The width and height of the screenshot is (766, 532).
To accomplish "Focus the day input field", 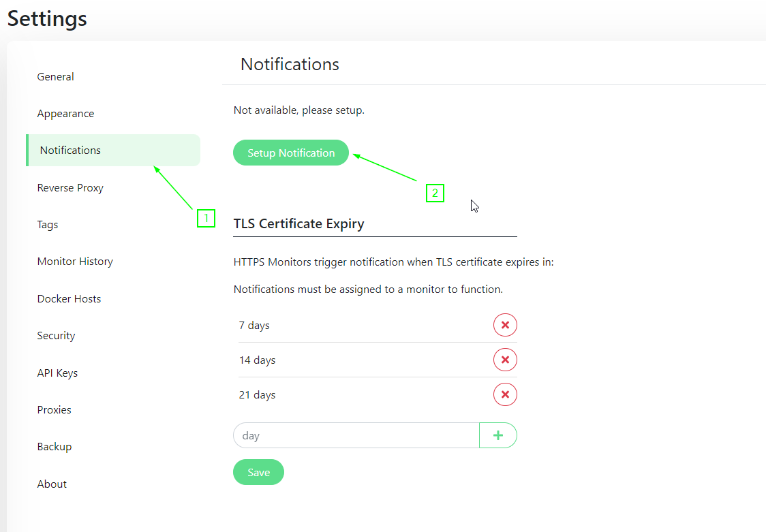I will (354, 435).
